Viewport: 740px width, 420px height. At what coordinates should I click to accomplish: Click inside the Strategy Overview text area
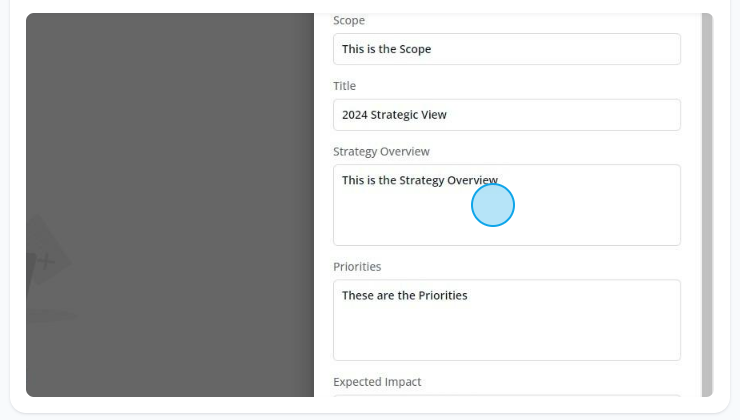pyautogui.click(x=507, y=205)
